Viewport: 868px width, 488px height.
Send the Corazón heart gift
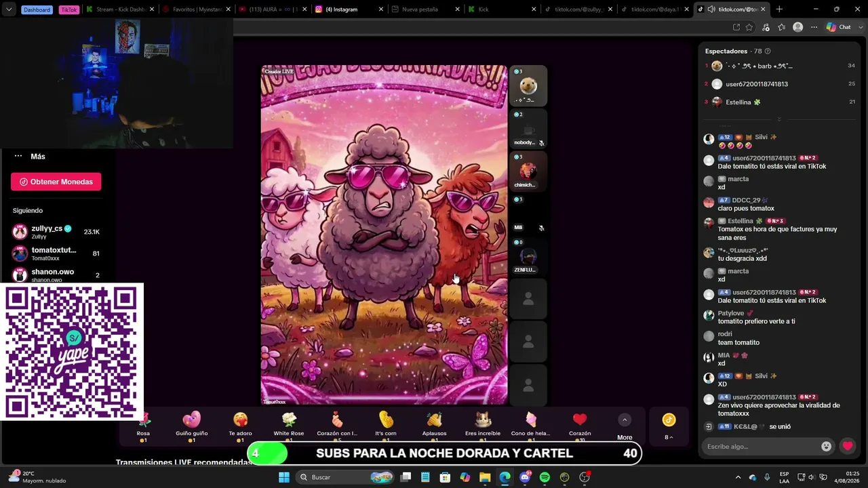[580, 426]
